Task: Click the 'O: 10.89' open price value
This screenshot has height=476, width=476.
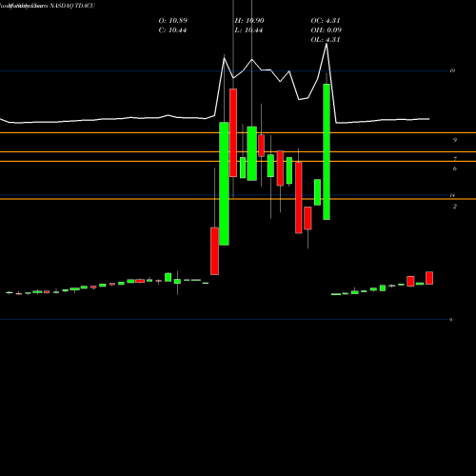Action: coord(173,21)
